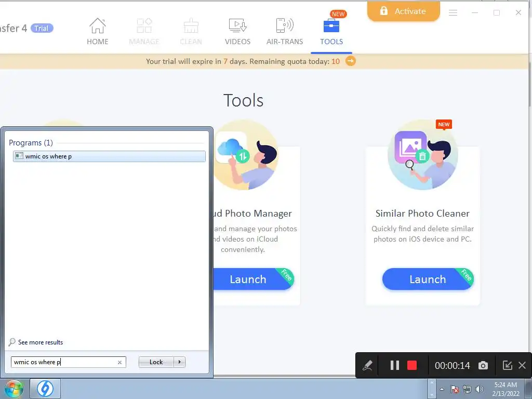The image size is (532, 399).
Task: Expand the arrow next to Lock
Action: [x=179, y=362]
